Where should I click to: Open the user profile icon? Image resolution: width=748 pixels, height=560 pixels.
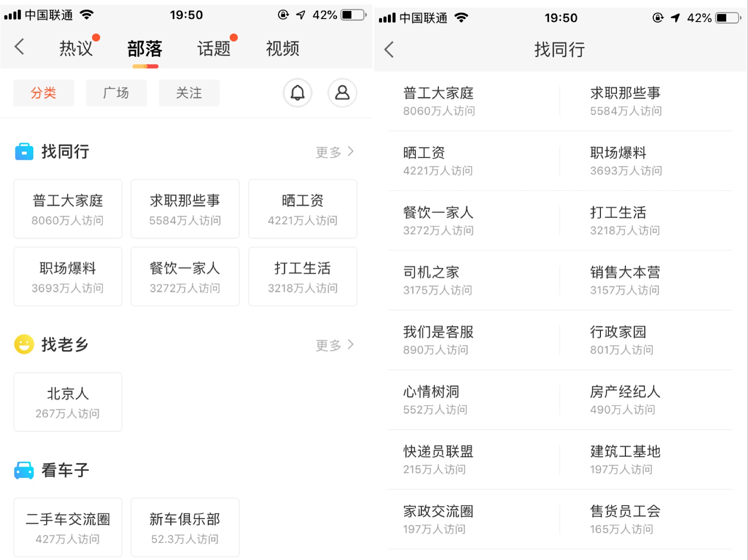(342, 93)
